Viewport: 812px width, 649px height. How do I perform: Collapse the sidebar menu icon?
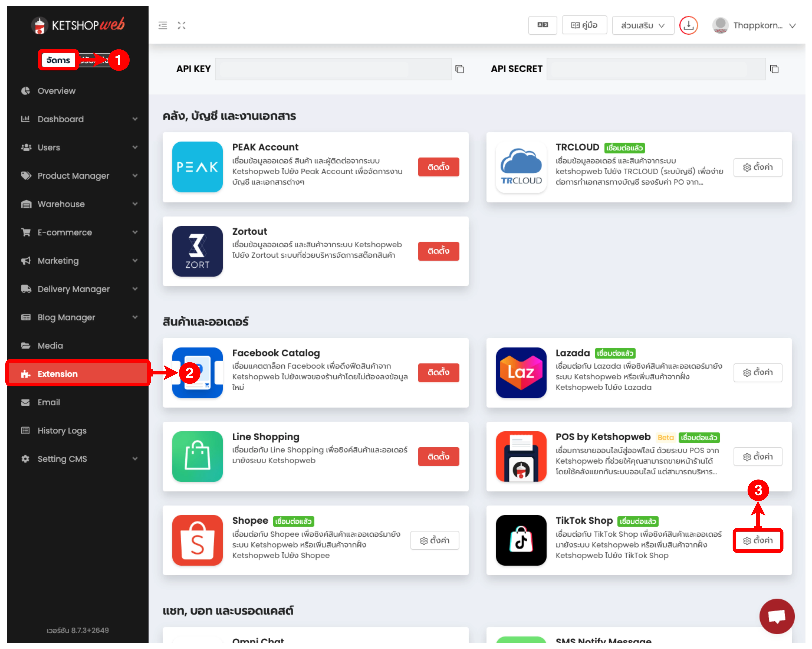(x=163, y=26)
